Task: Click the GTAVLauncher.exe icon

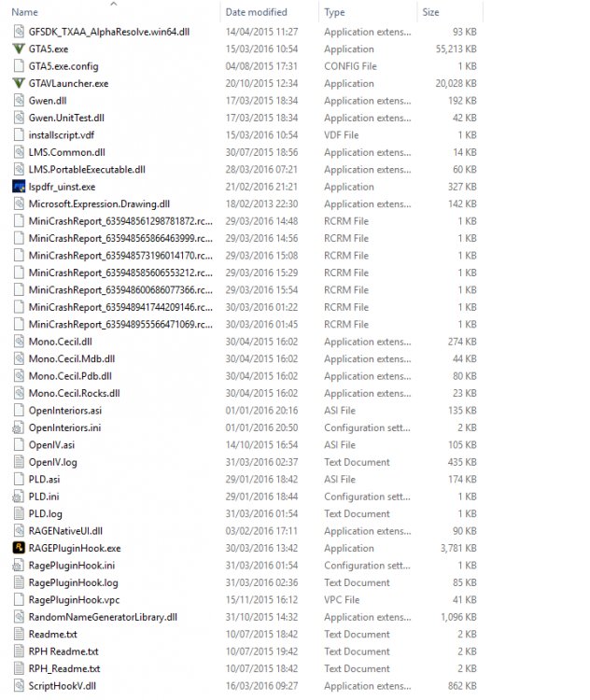Action: (x=19, y=83)
